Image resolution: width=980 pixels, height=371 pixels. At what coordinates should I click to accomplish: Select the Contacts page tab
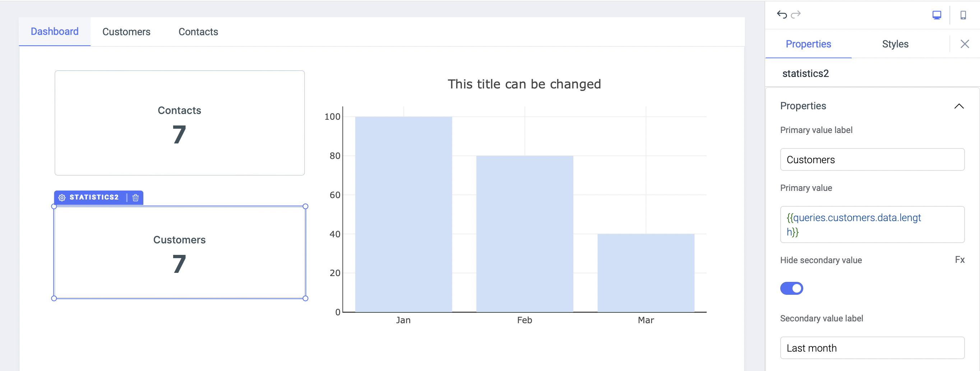tap(198, 32)
